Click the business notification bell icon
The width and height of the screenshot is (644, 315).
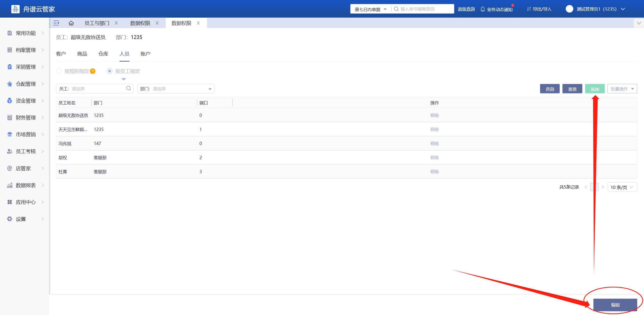[x=482, y=9]
